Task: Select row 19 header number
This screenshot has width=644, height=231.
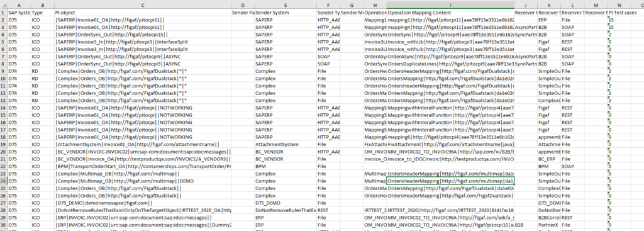Action: pyautogui.click(x=3, y=144)
